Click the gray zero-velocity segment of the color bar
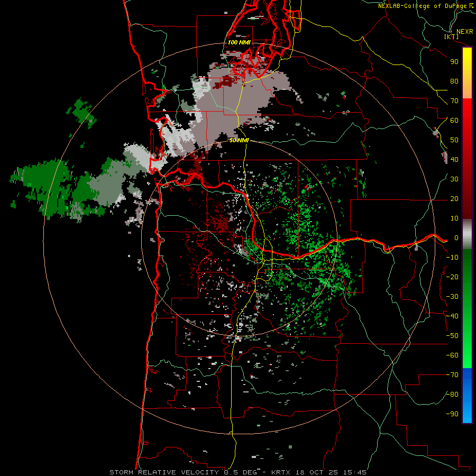476x476 pixels. pyautogui.click(x=467, y=234)
